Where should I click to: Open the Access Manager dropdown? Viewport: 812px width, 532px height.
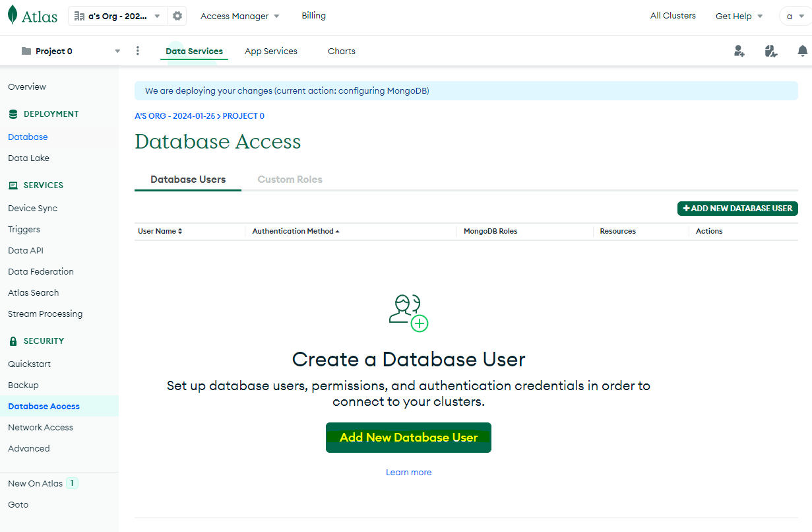240,16
